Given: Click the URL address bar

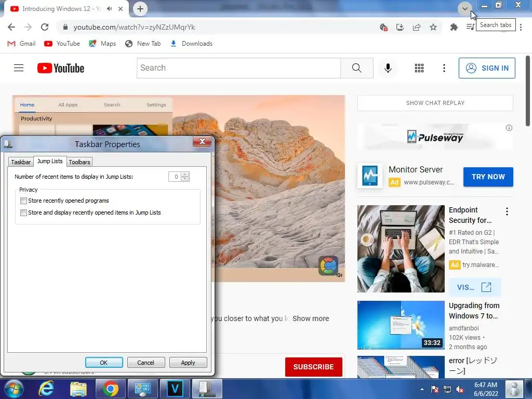Looking at the screenshot, I should point(217,27).
